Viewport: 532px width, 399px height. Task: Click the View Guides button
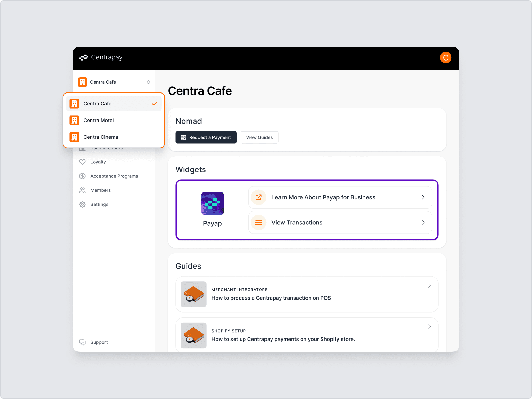[260, 137]
